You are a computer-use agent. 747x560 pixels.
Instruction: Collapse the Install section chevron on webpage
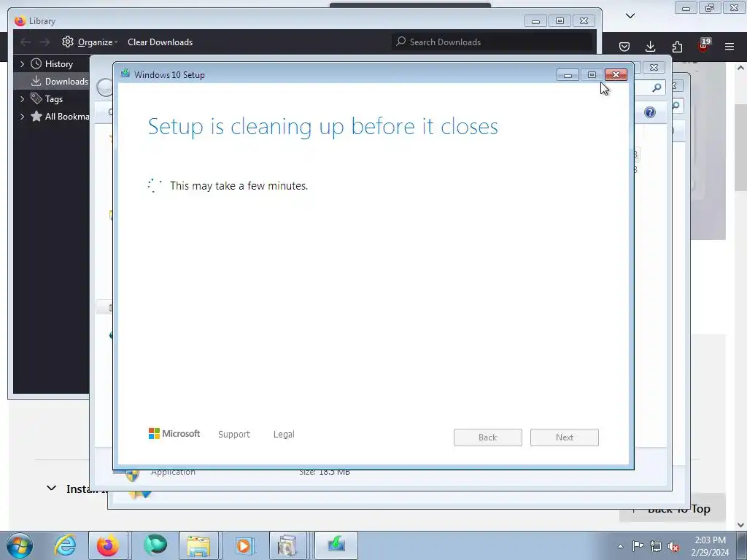[52, 488]
